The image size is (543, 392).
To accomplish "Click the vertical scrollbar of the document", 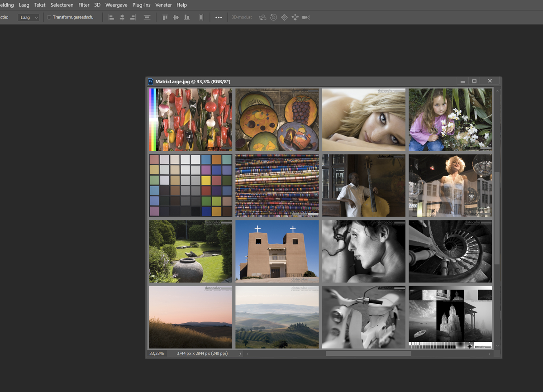I will point(498,217).
